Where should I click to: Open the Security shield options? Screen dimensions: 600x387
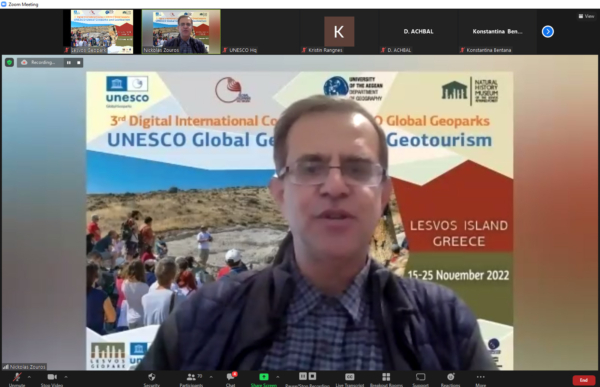pos(152,379)
